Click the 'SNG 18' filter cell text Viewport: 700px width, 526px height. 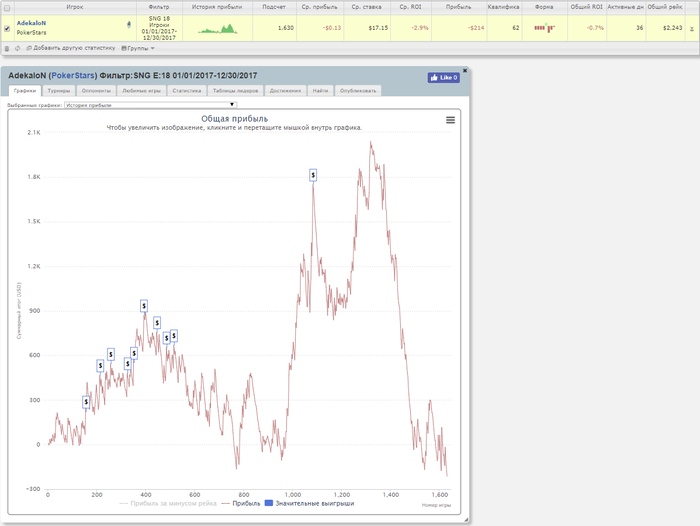coord(159,19)
